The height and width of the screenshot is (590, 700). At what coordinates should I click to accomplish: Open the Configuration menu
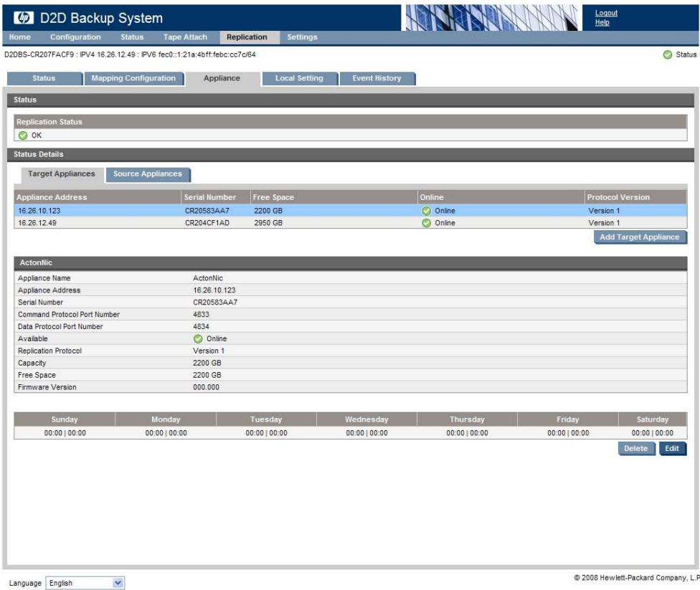(x=75, y=37)
